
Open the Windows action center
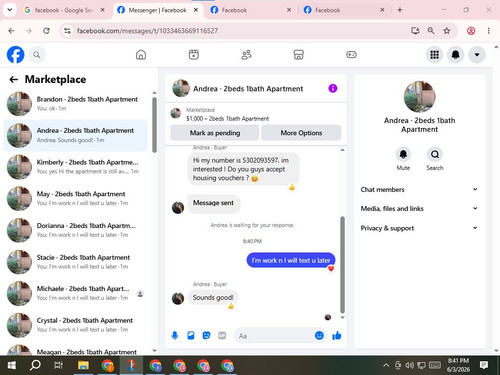click(484, 365)
